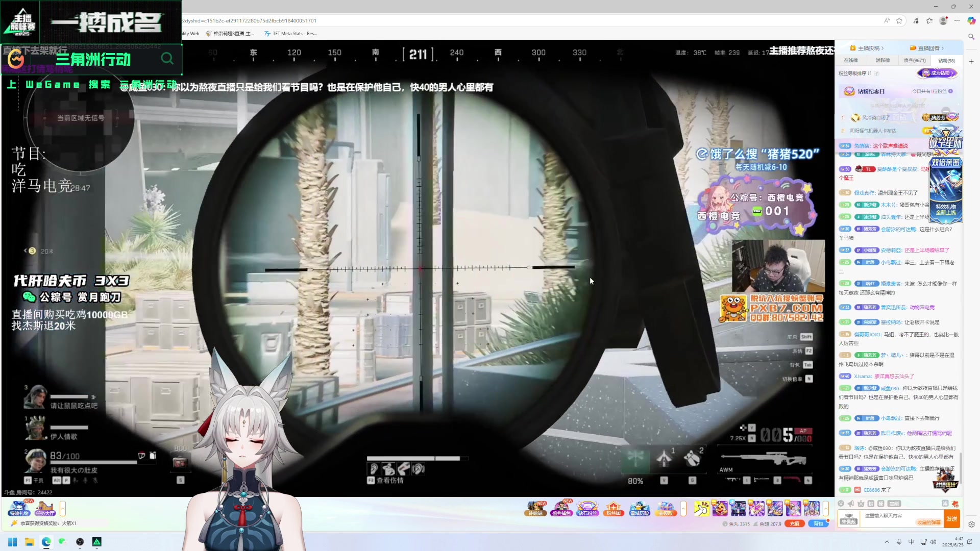Open 直播回看 live replay link

pos(927,48)
